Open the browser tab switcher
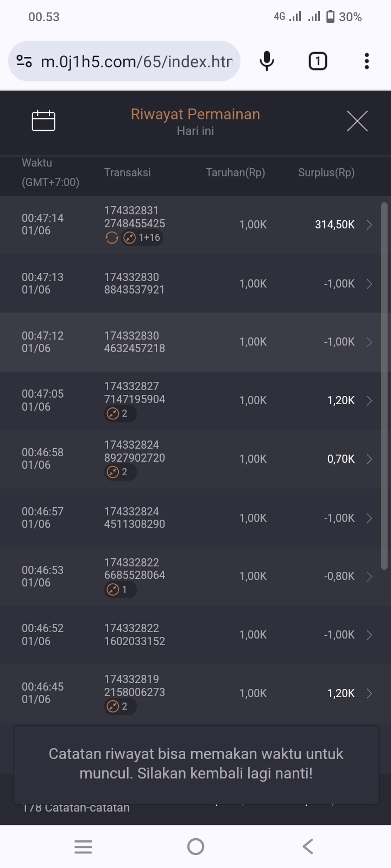The height and width of the screenshot is (868, 391). 318,61
